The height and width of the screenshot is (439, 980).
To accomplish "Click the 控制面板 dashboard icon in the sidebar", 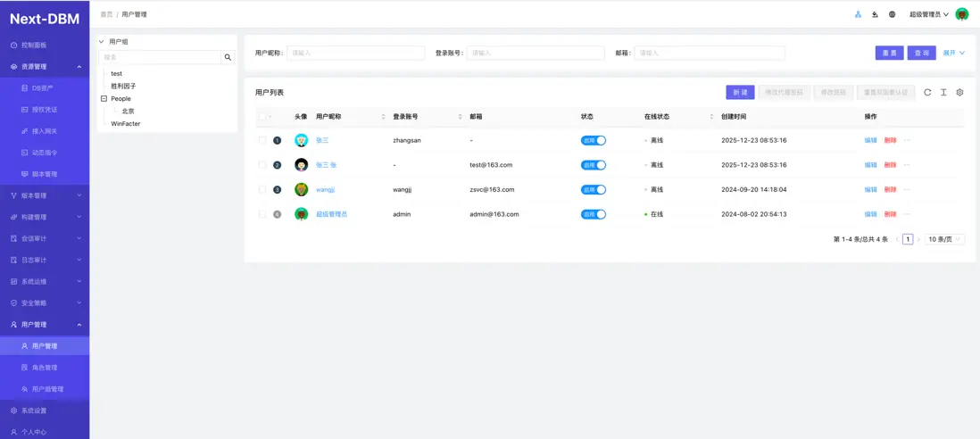I will (13, 45).
